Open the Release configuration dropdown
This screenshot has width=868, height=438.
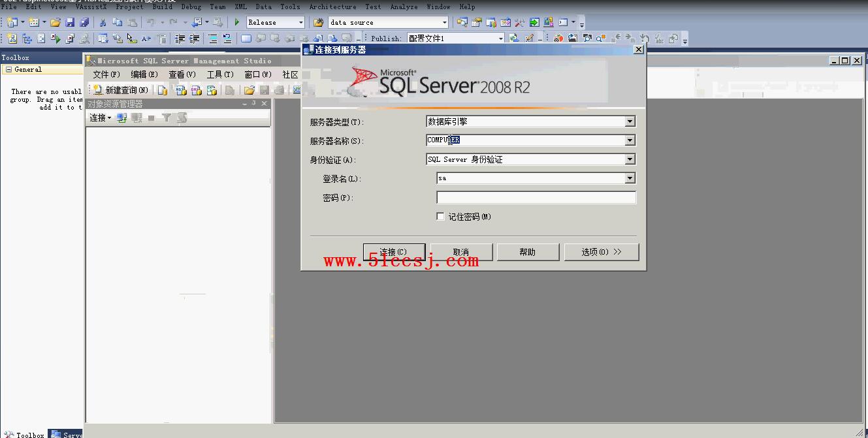[300, 22]
